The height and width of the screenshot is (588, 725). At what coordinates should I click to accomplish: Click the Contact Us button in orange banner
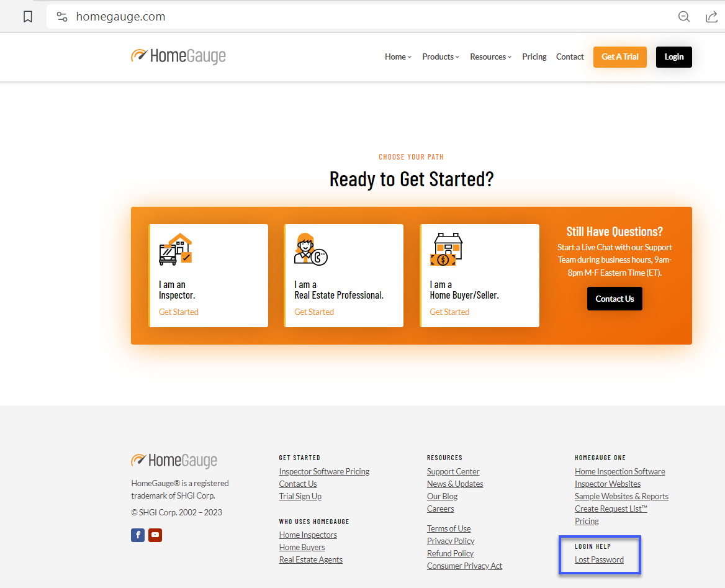tap(615, 299)
